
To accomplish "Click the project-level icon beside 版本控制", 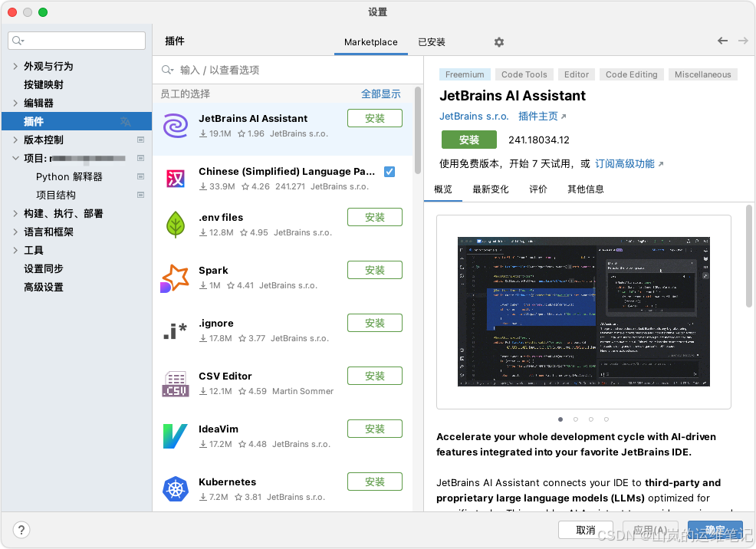I will pyautogui.click(x=141, y=140).
